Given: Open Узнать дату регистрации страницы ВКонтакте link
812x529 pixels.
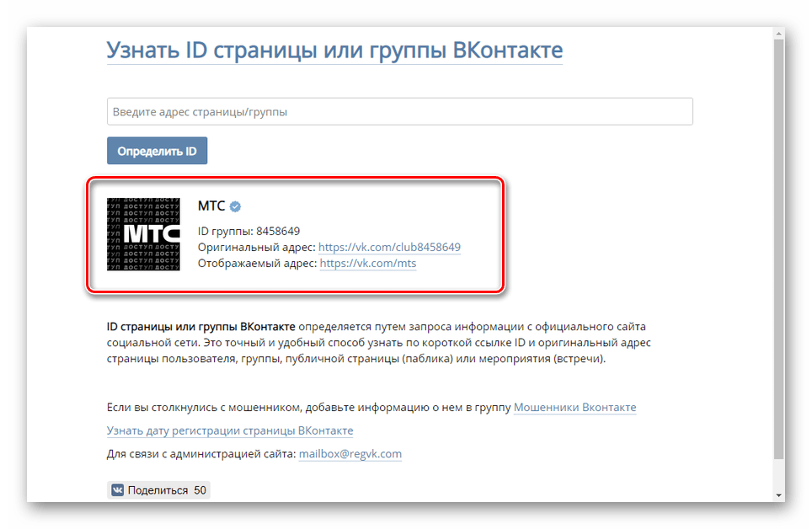Looking at the screenshot, I should coord(230,430).
